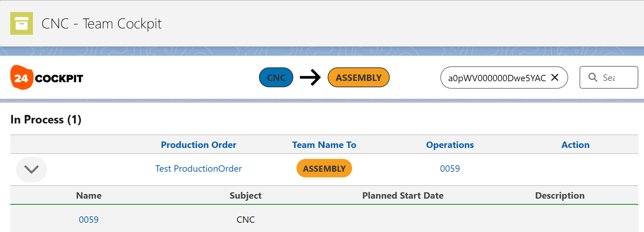The image size is (644, 232).
Task: Click the 24 Cockpit logo
Action: (47, 78)
